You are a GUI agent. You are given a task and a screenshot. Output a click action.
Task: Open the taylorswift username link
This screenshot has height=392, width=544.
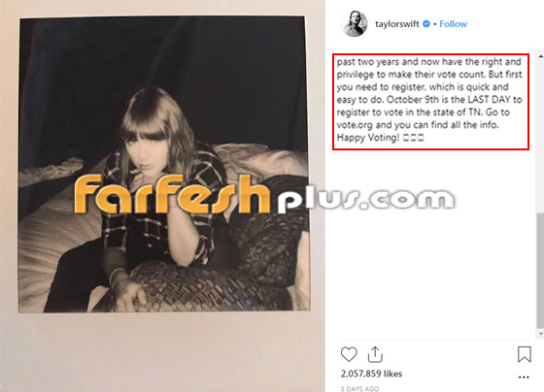click(x=397, y=24)
